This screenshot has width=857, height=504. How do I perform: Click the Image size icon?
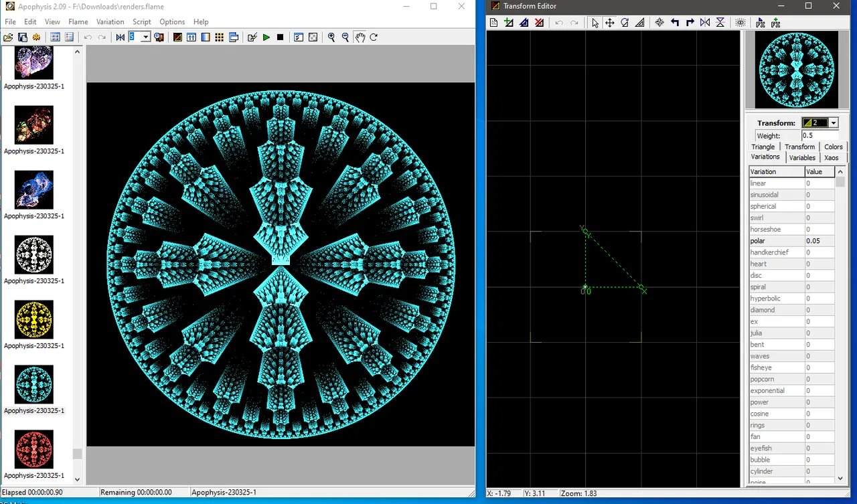pyautogui.click(x=234, y=37)
